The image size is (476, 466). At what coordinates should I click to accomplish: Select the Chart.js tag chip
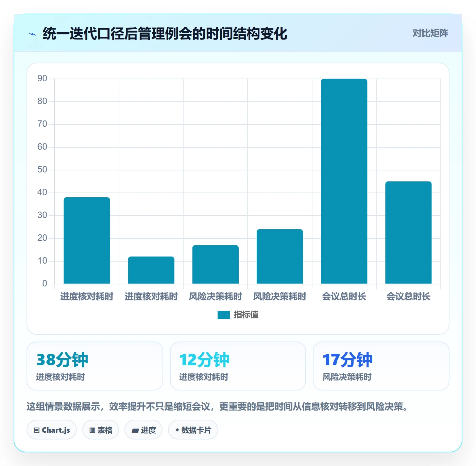click(52, 430)
